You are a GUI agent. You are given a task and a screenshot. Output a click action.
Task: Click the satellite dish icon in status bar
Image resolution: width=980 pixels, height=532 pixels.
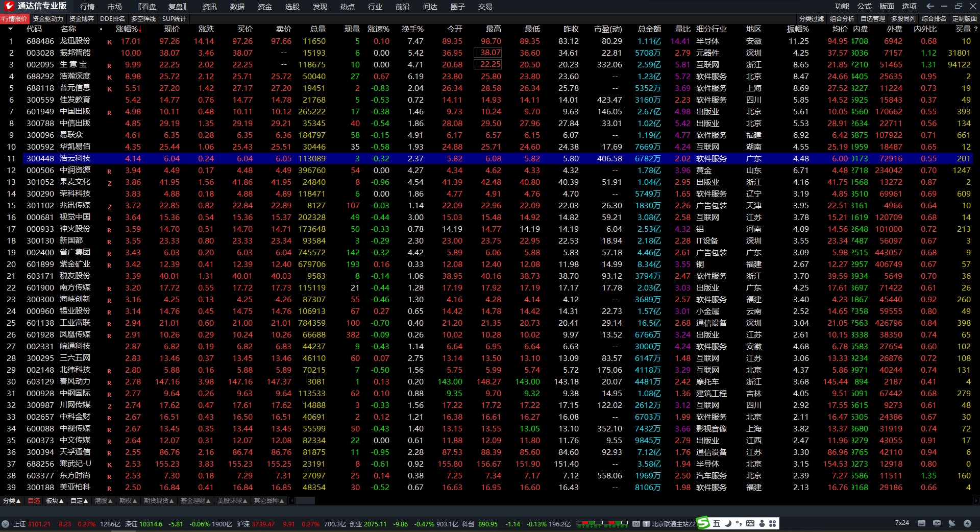point(952,523)
